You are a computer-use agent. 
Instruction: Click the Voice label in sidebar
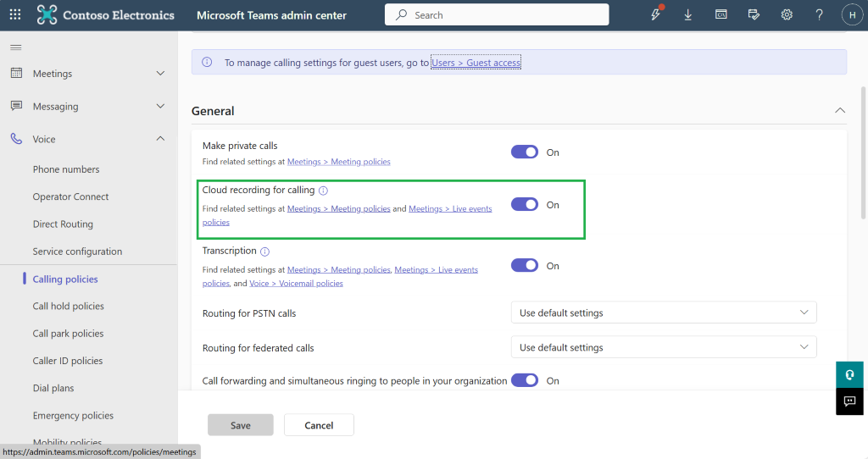[x=44, y=140]
